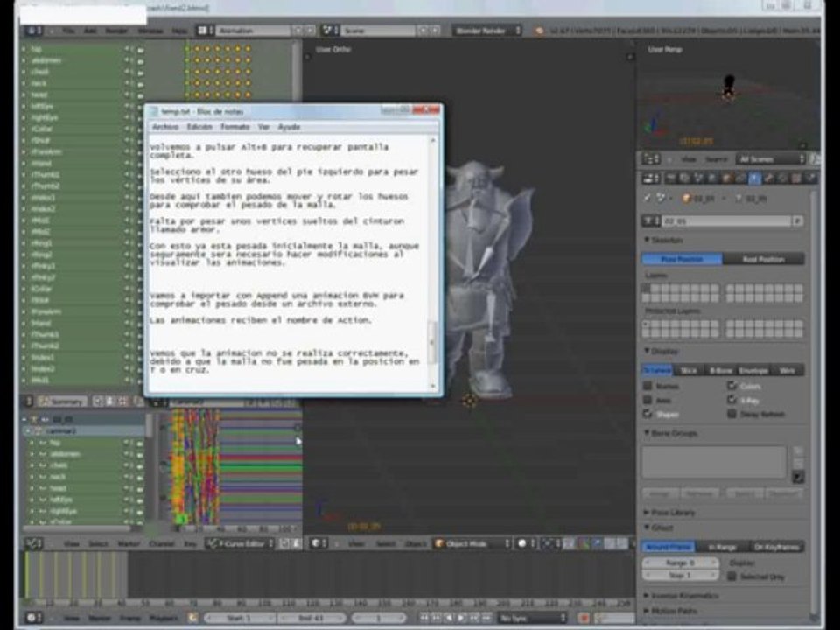Select Around Frame ghost type
Image resolution: width=840 pixels, height=630 pixels.
point(668,547)
